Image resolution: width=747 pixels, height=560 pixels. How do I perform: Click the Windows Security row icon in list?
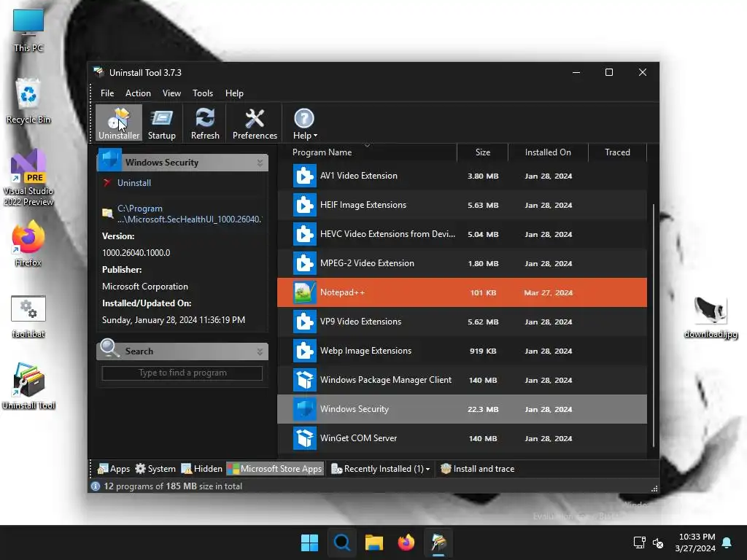click(304, 409)
